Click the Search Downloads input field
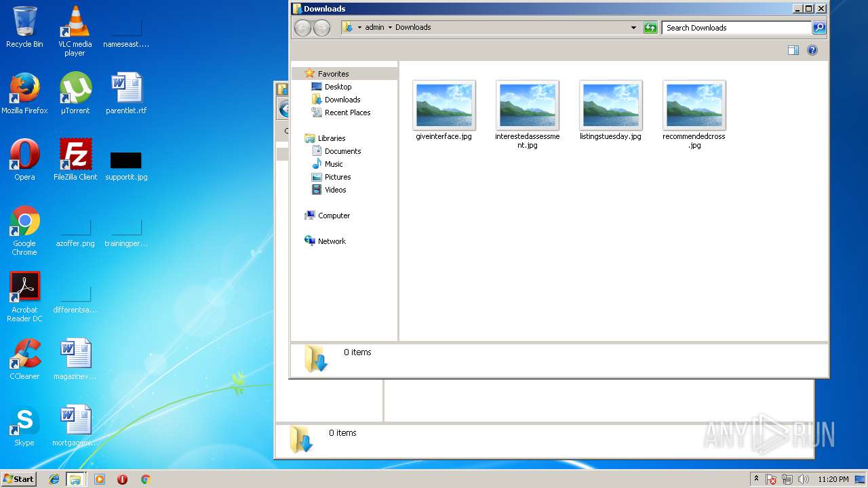 [x=736, y=28]
